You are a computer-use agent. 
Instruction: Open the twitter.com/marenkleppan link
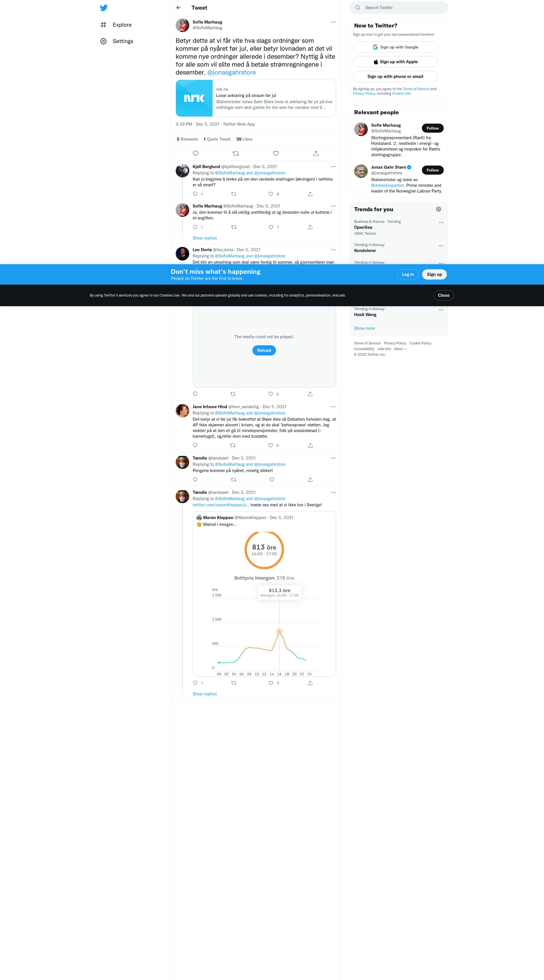coord(221,505)
